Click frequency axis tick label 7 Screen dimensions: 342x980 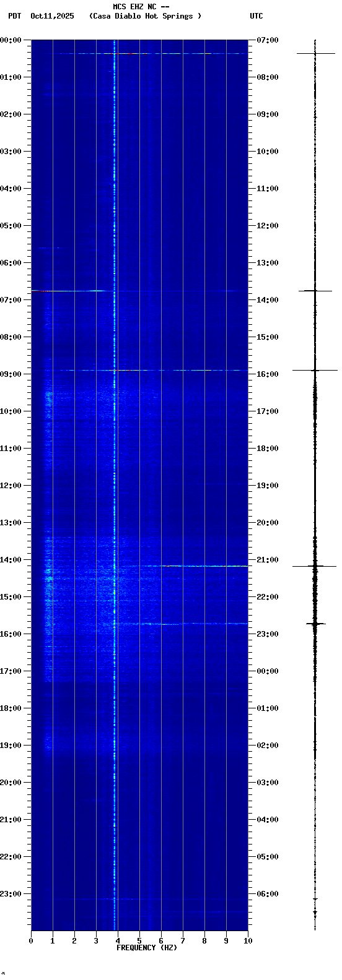coord(183,941)
